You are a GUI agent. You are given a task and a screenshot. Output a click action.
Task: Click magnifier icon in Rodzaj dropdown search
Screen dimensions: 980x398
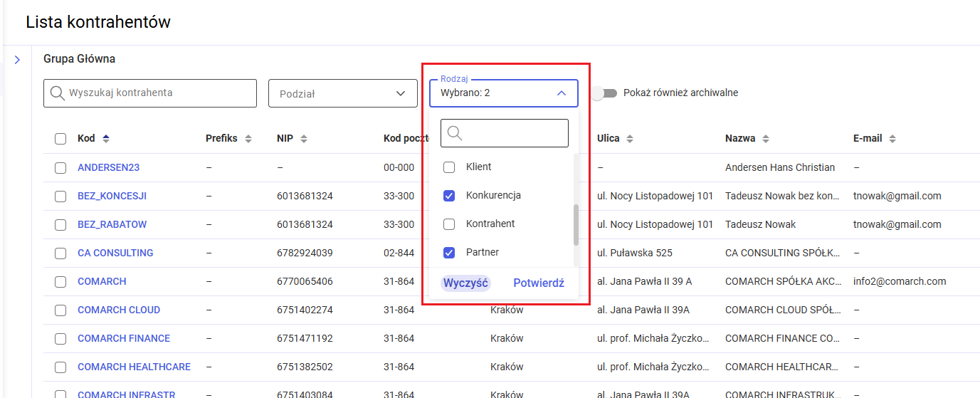455,133
